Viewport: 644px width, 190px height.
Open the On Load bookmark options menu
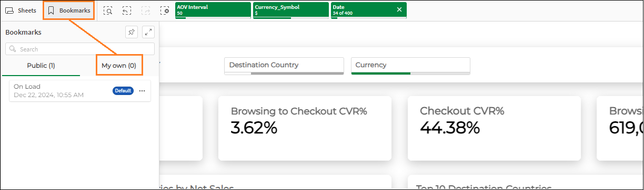tap(142, 91)
